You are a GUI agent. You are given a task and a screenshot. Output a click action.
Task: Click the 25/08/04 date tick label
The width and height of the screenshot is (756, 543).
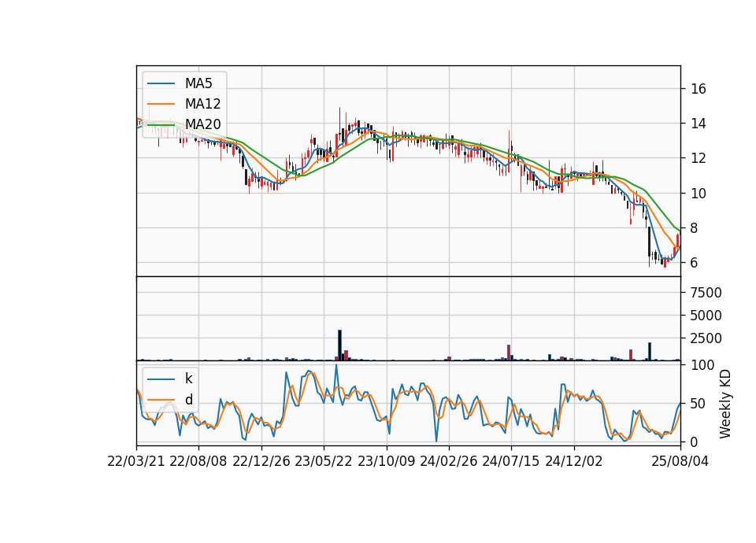(680, 461)
